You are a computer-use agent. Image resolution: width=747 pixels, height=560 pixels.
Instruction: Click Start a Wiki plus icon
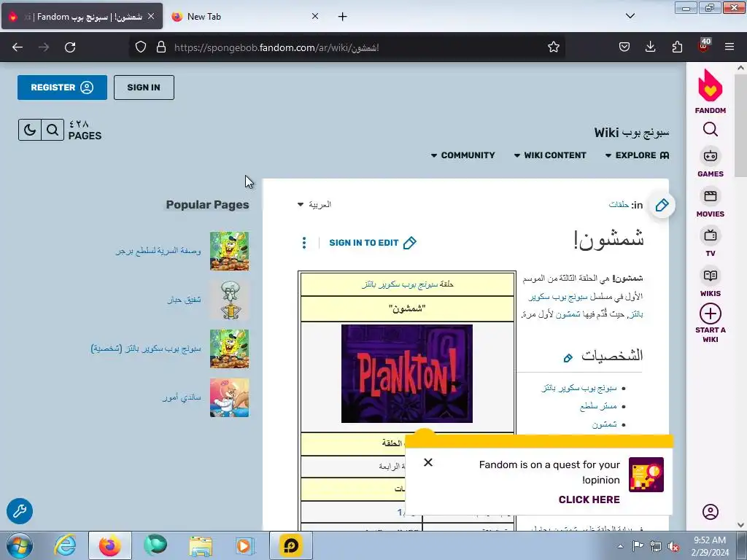pyautogui.click(x=710, y=314)
